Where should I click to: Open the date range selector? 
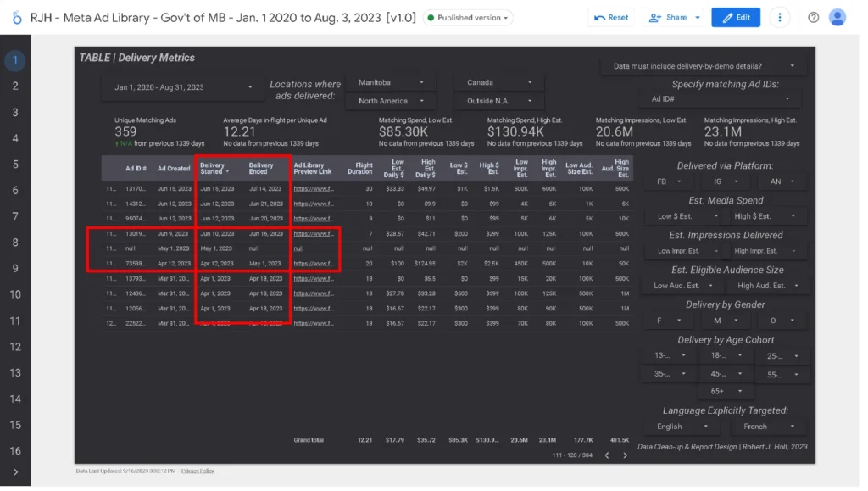pos(183,87)
